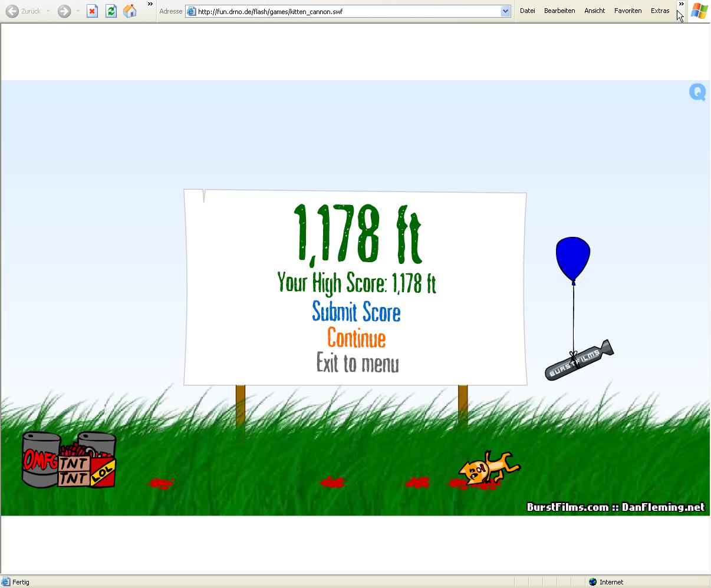Expand the menu bar overflow chevron
This screenshot has width=711, height=588.
681,4
